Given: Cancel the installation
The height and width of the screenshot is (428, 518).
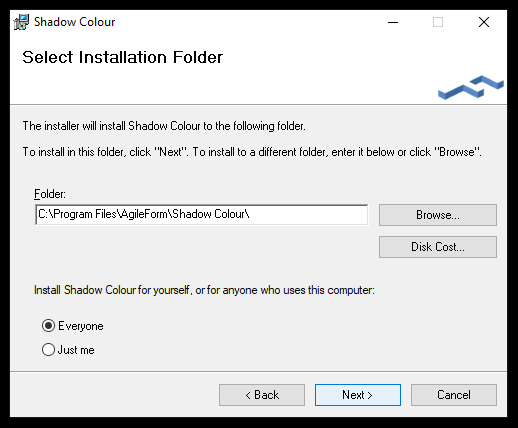Looking at the screenshot, I should 454,395.
